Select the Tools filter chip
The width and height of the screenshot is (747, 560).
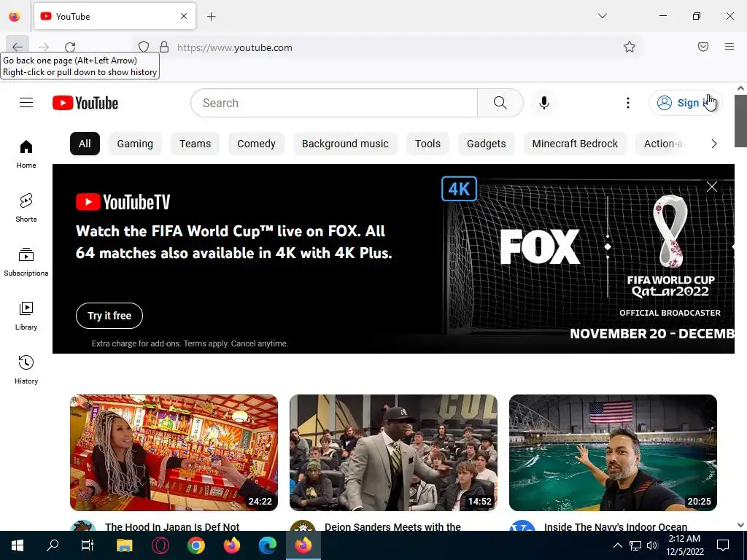(x=427, y=144)
